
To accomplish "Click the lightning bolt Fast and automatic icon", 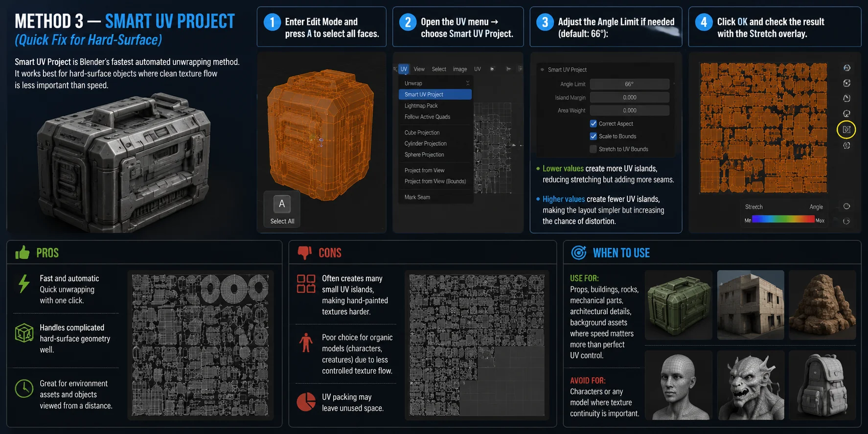I will 23,283.
